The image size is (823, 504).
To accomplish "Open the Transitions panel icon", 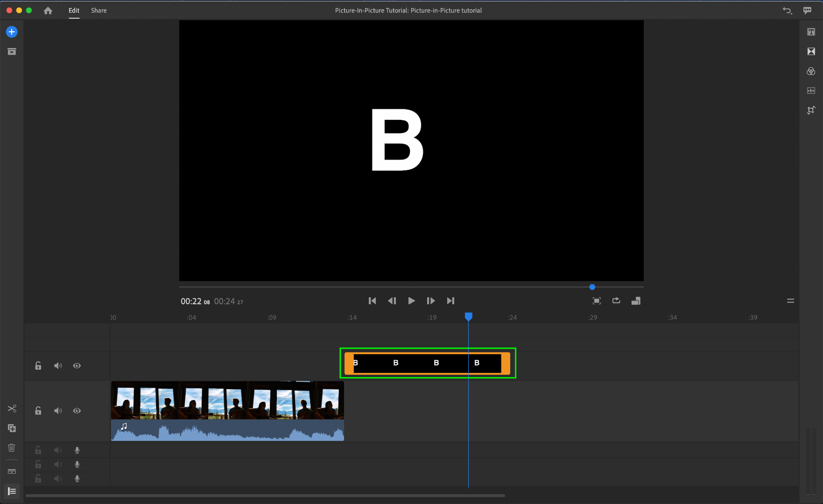I will (x=811, y=51).
